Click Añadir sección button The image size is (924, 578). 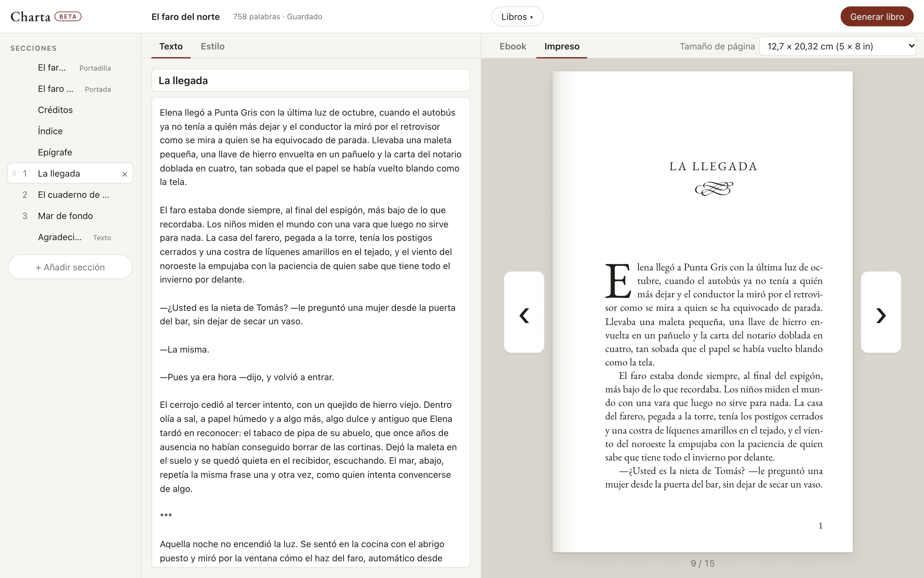pyautogui.click(x=70, y=267)
